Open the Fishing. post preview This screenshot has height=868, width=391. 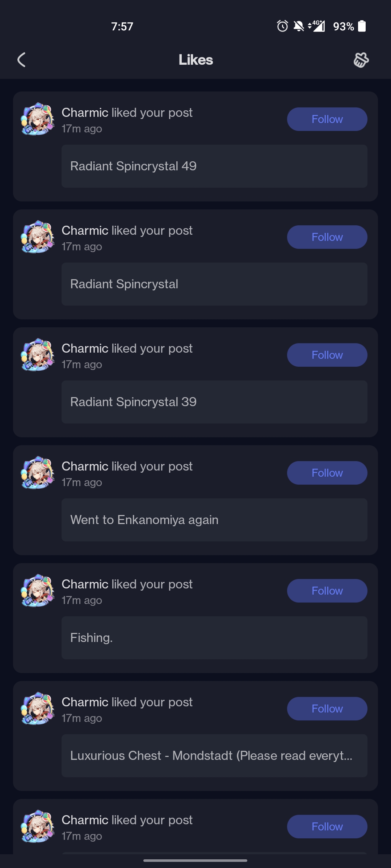click(214, 638)
